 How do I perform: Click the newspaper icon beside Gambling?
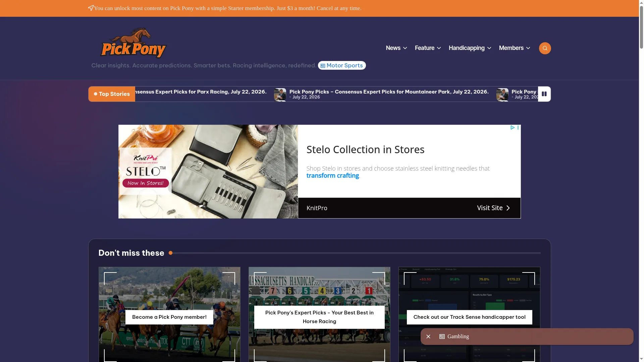442,337
